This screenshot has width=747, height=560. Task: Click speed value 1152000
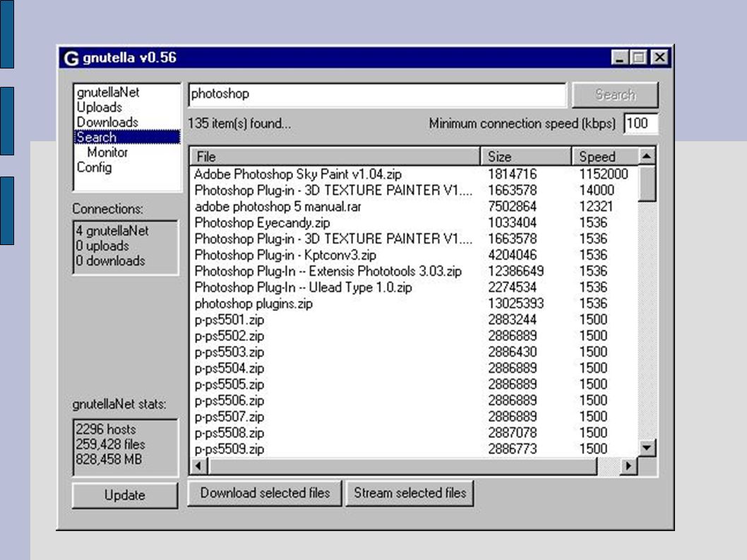(x=604, y=174)
